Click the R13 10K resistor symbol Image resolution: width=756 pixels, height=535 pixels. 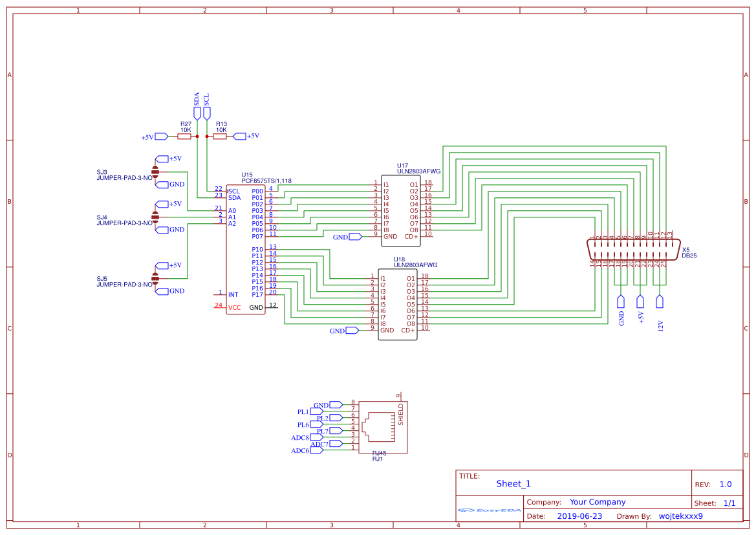tap(220, 136)
